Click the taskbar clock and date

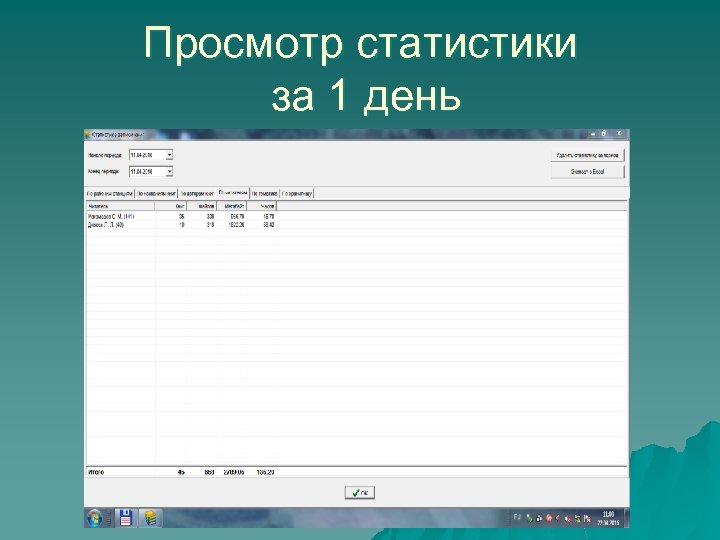pos(608,518)
